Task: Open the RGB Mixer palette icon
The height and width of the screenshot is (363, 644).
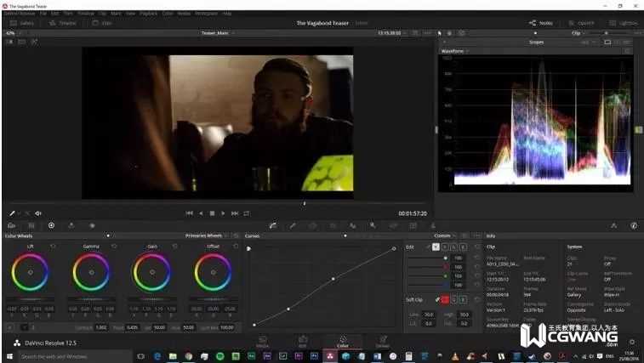Action: point(71,225)
